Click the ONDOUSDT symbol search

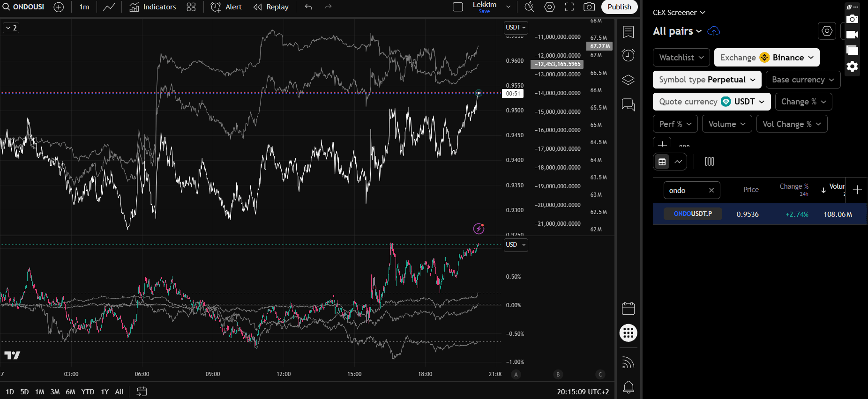click(23, 7)
